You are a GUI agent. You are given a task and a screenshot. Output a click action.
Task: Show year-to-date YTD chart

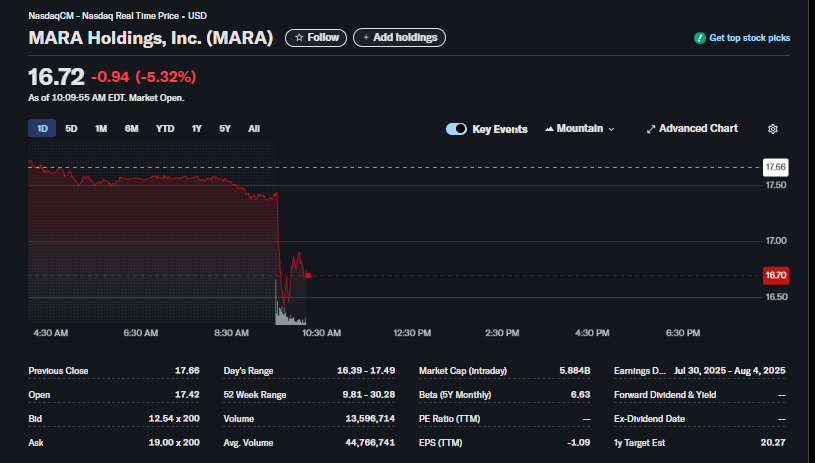tap(165, 128)
